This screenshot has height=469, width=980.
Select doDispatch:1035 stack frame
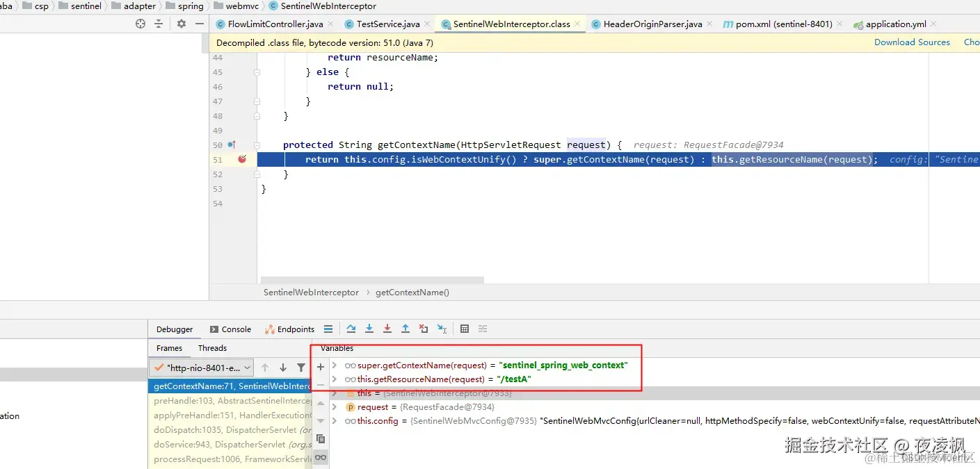click(x=230, y=430)
